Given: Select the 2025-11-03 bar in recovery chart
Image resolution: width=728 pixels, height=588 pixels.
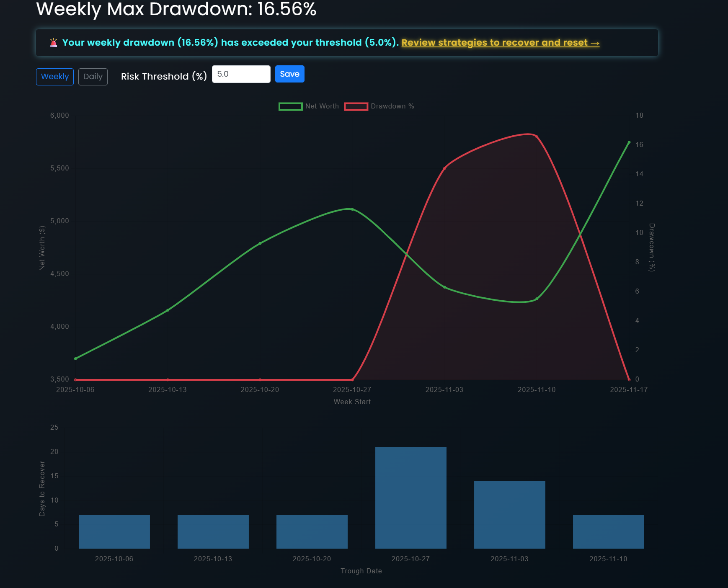Looking at the screenshot, I should coord(509,515).
